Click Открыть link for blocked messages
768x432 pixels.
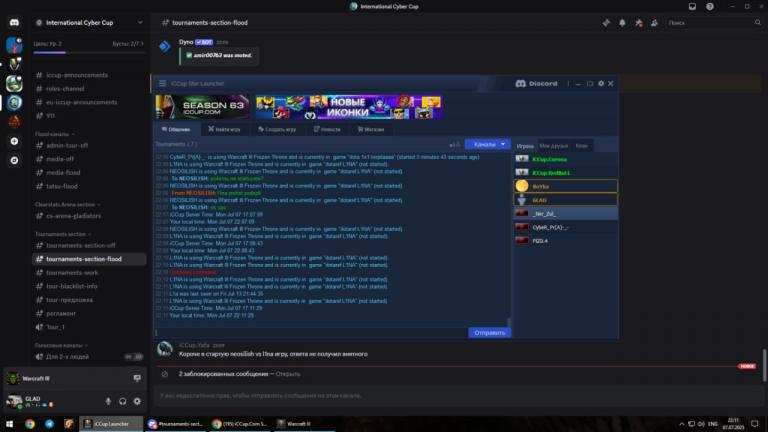click(x=288, y=374)
